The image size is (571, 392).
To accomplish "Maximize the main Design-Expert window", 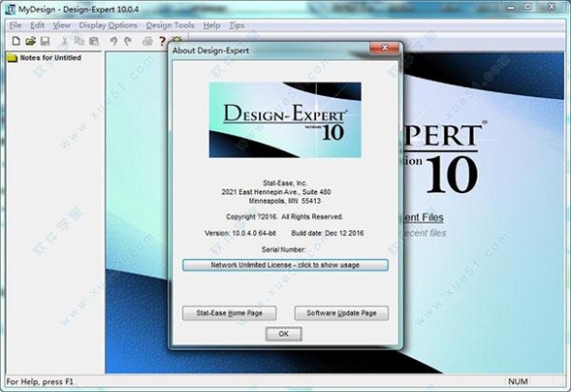I will (x=528, y=7).
